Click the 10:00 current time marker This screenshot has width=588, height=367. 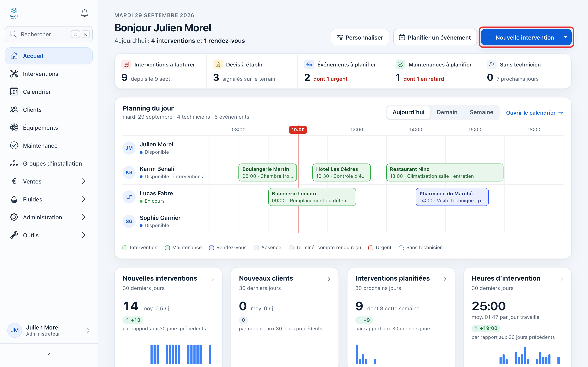[298, 130]
